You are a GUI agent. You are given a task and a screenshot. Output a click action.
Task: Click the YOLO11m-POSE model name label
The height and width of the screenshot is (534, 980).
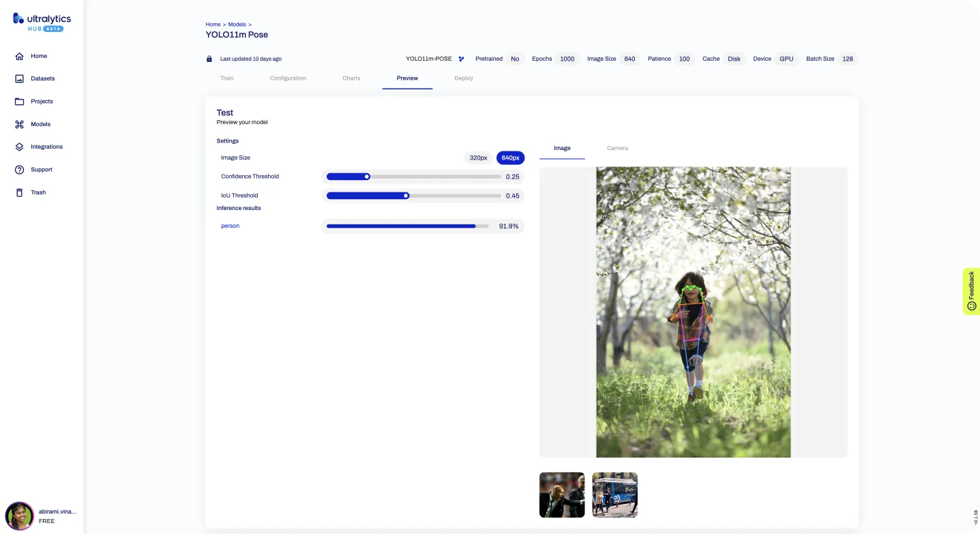(x=429, y=59)
